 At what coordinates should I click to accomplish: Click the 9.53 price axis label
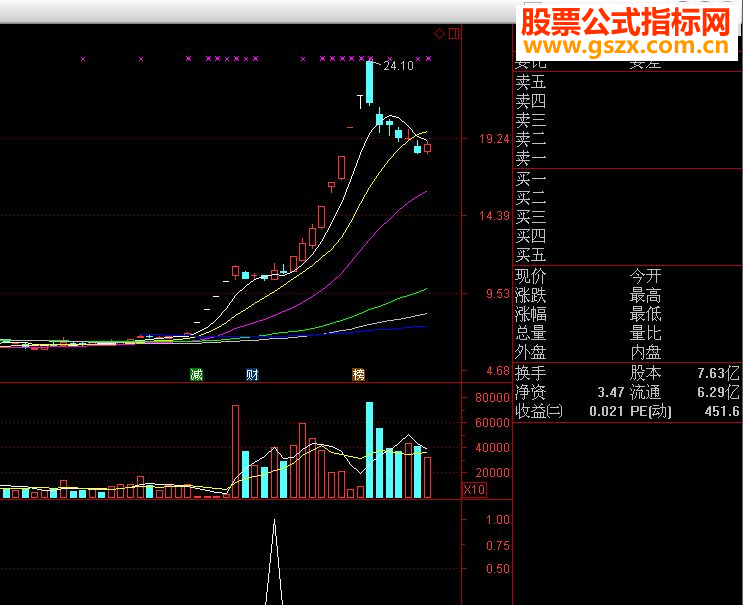pos(498,294)
